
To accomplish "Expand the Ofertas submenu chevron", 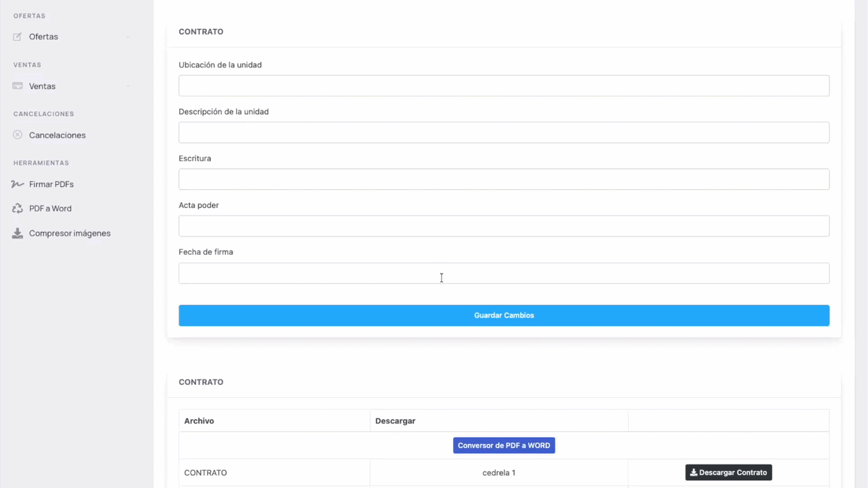I will [128, 37].
